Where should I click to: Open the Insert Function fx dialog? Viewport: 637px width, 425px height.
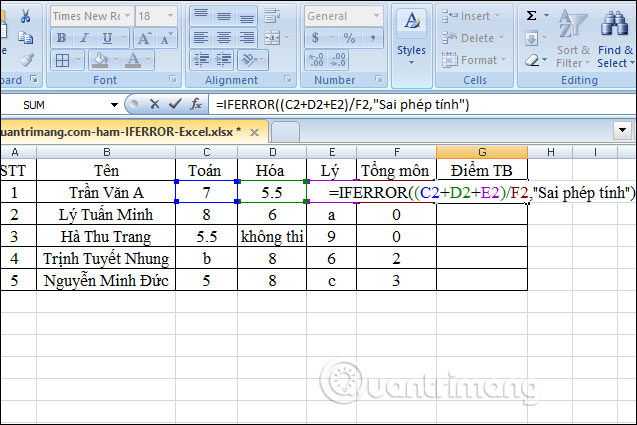point(196,104)
